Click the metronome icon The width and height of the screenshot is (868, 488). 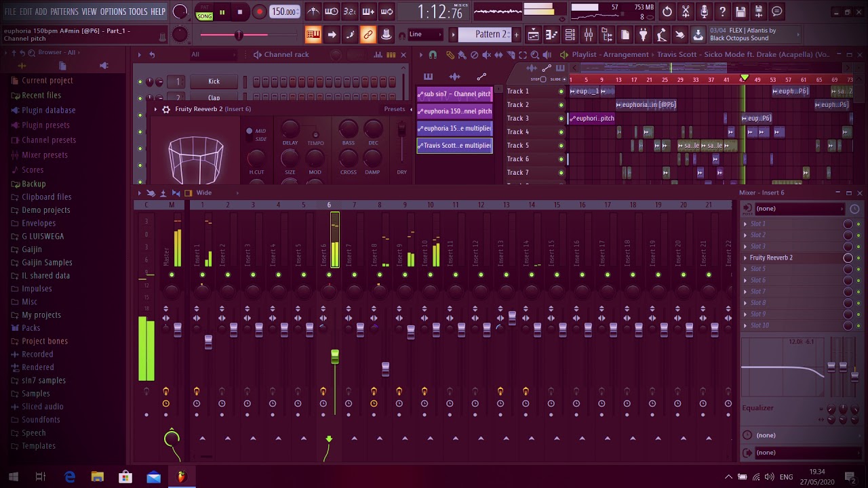pyautogui.click(x=314, y=12)
